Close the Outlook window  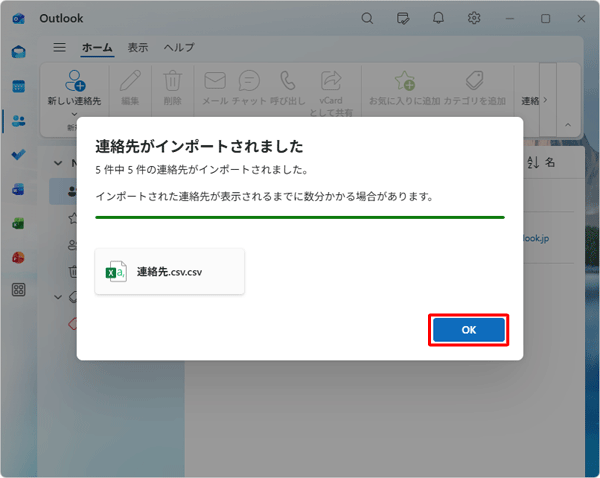[x=581, y=18]
